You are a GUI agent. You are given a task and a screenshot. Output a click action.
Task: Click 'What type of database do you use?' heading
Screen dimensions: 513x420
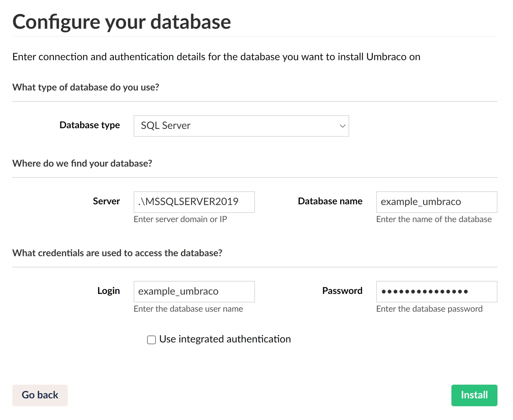coord(85,87)
